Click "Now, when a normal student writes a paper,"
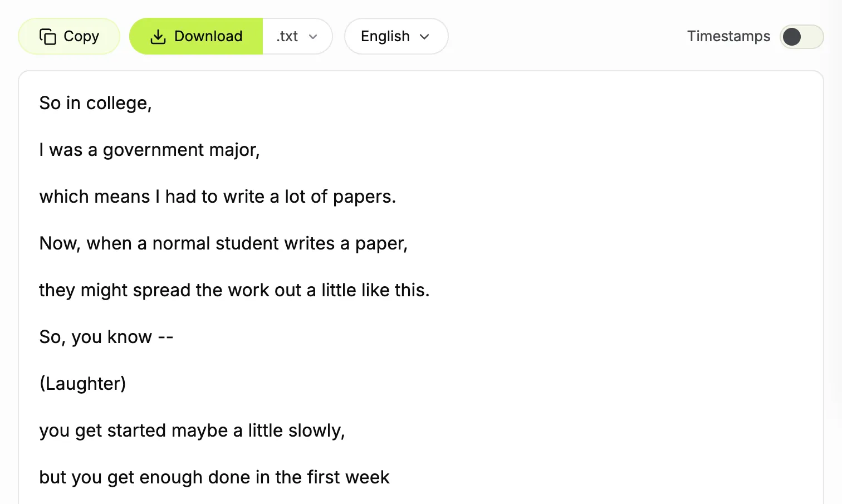Viewport: 842px width, 504px height. pyautogui.click(x=223, y=243)
